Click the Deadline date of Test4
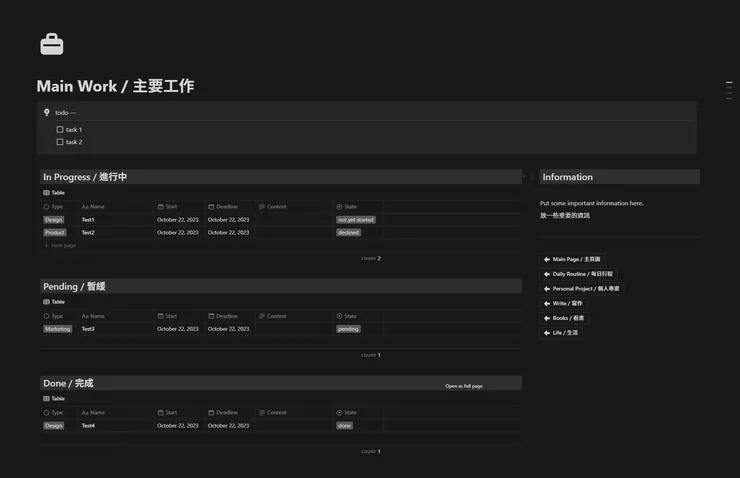This screenshot has height=478, width=740. point(228,426)
